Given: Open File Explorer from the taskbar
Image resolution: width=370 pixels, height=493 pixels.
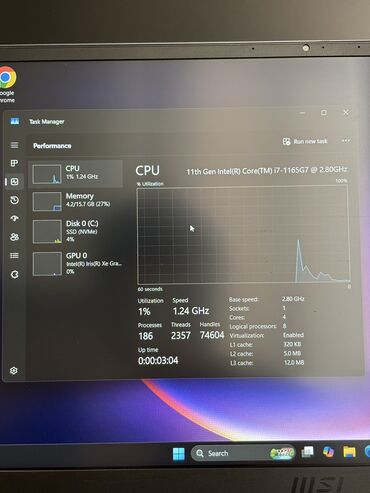Looking at the screenshot, I should click(x=349, y=452).
